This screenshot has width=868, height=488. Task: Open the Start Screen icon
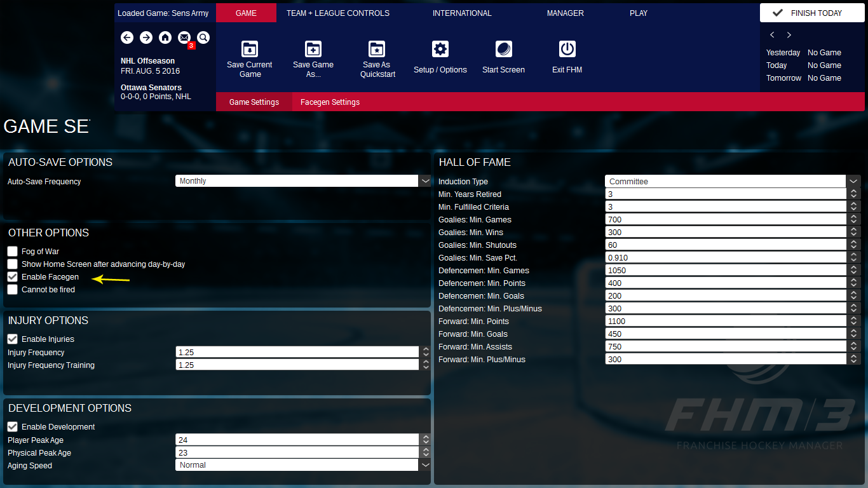[504, 49]
